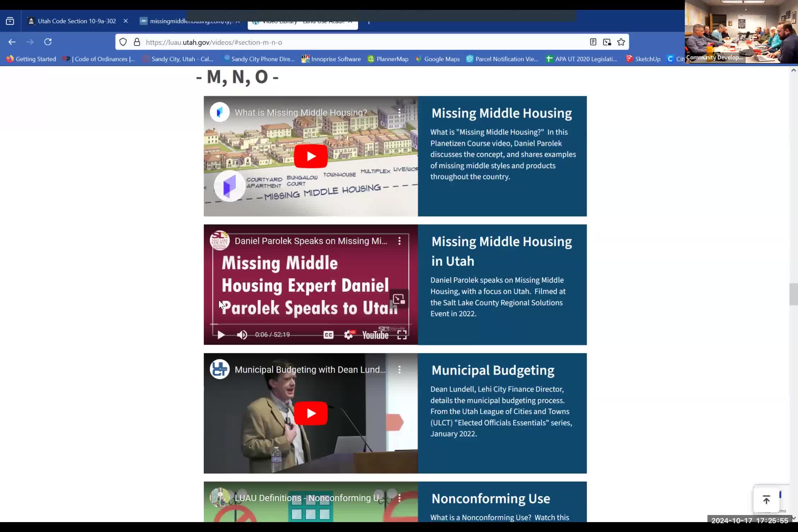Open Parcel Notification Viewer bookmark

pos(502,59)
